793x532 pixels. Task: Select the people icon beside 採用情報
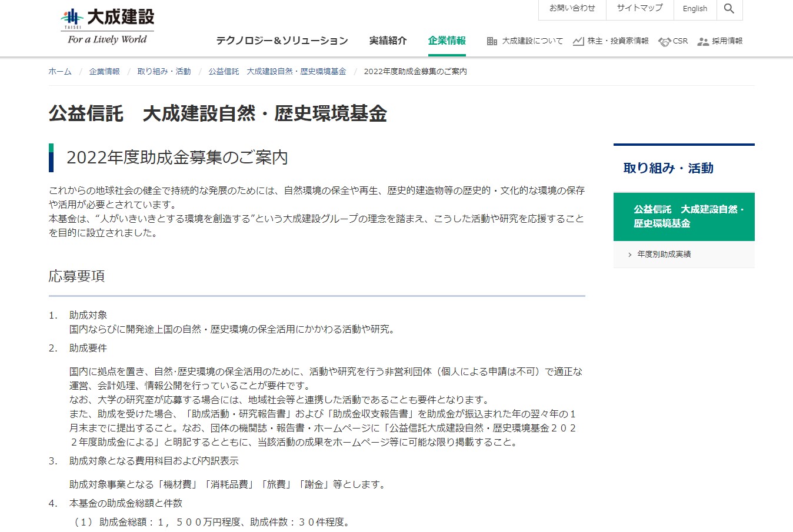pyautogui.click(x=702, y=41)
